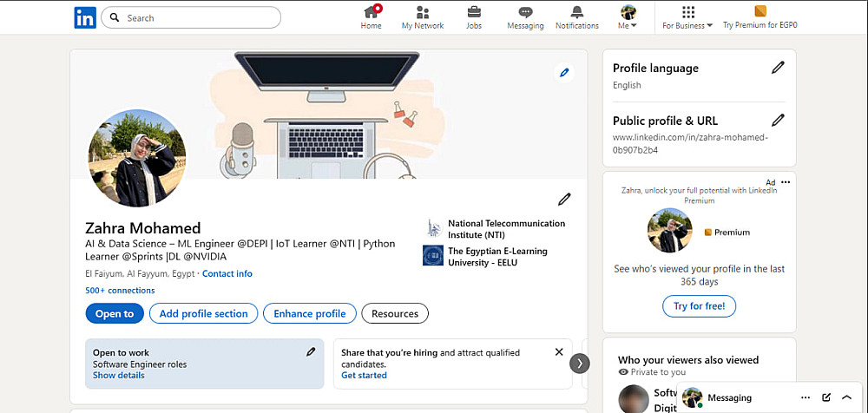Click the Resources button
This screenshot has height=413, width=868.
395,313
